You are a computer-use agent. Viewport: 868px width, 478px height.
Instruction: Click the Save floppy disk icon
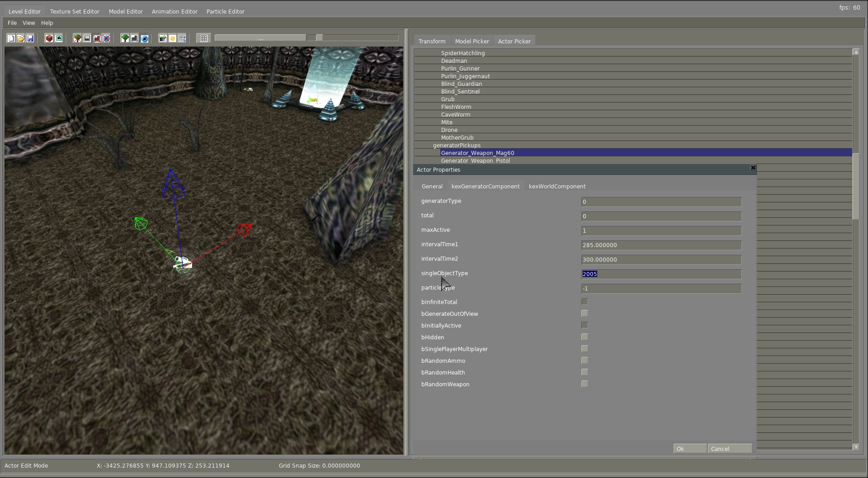[30, 38]
